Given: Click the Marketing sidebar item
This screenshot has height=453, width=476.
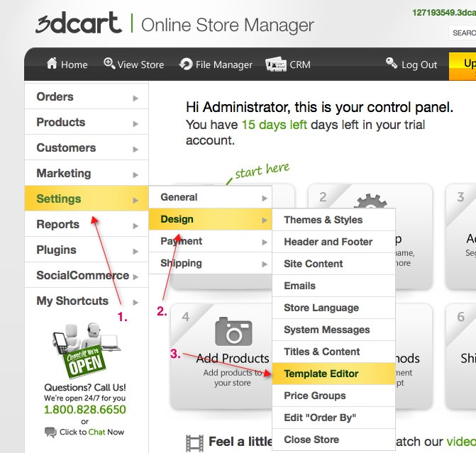Looking at the screenshot, I should click(x=64, y=174).
